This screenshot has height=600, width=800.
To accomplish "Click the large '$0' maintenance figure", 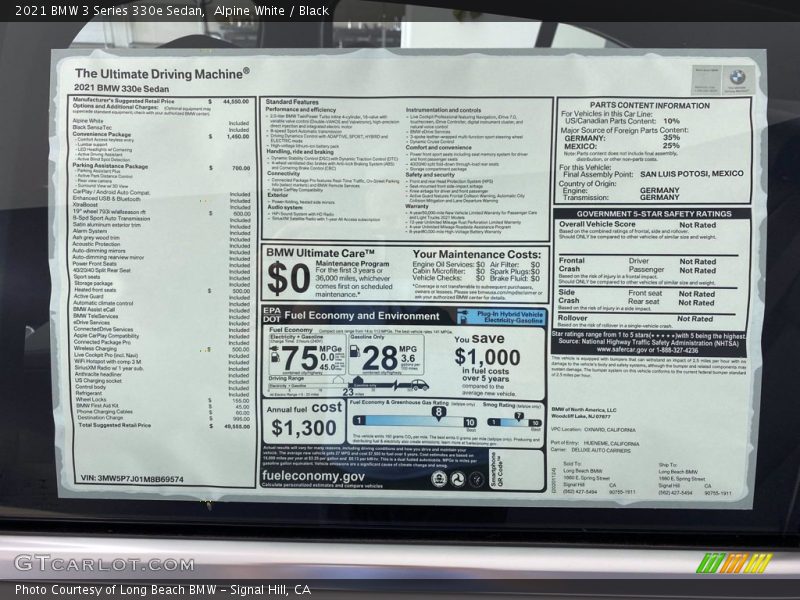I will (288, 279).
